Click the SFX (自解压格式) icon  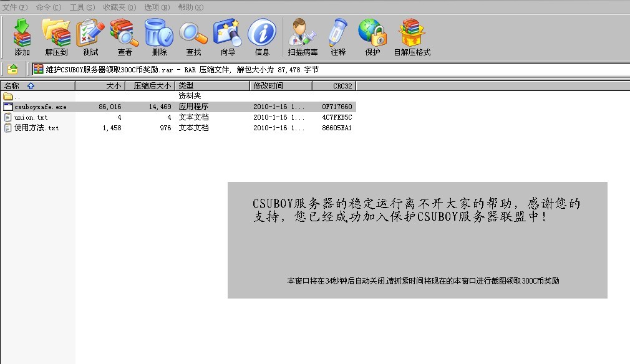pos(412,33)
